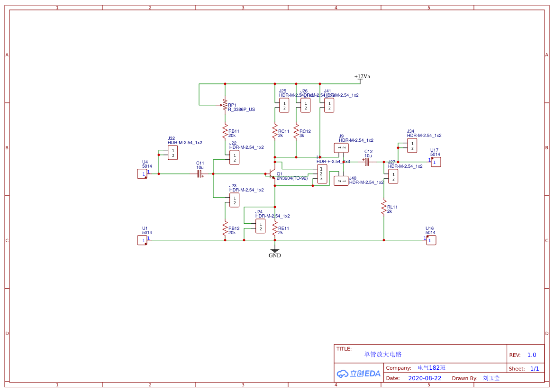Screen dimensions: 554x392
Task: Select the RB11 20k resistor symbol
Action: [x=225, y=131]
